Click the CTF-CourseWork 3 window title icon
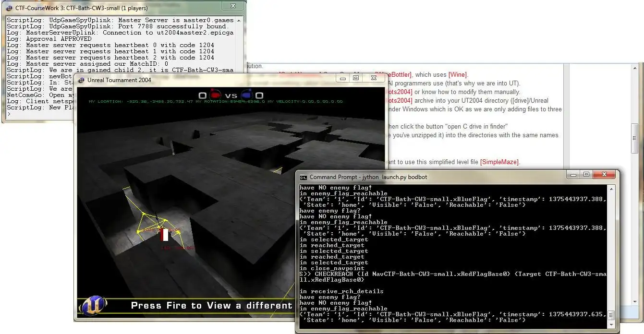The image size is (644, 334). (9, 8)
